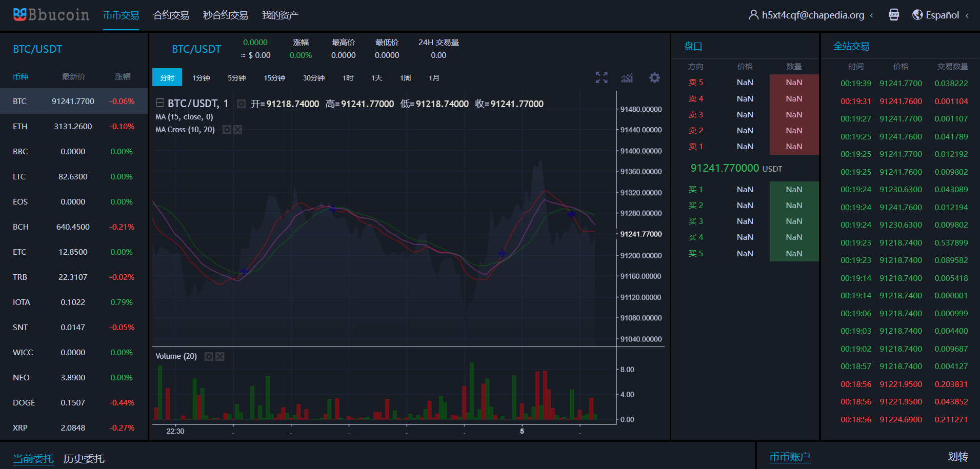
Task: Open chart settings gear in toolbar
Action: 654,78
